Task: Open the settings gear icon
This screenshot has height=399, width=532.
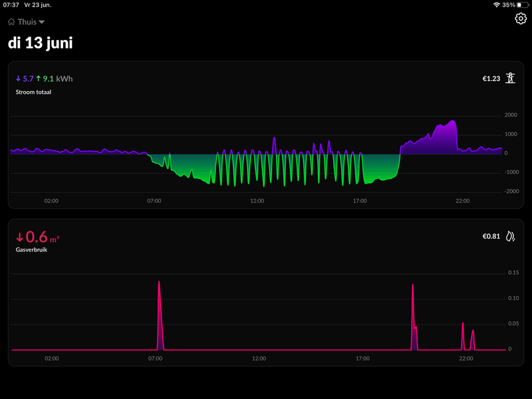Action: pyautogui.click(x=521, y=19)
